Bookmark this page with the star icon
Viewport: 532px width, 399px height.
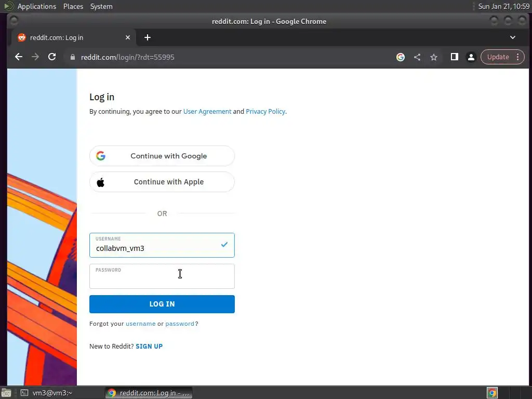coord(434,57)
